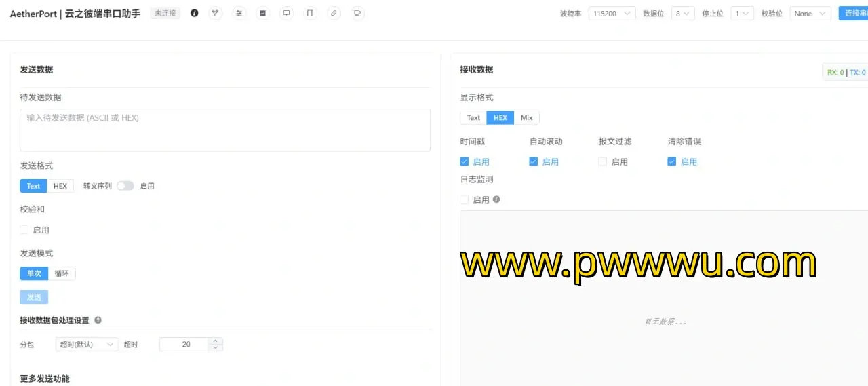Open the 波特率 115200 dropdown
Image resolution: width=868 pixels, height=386 pixels.
[612, 14]
